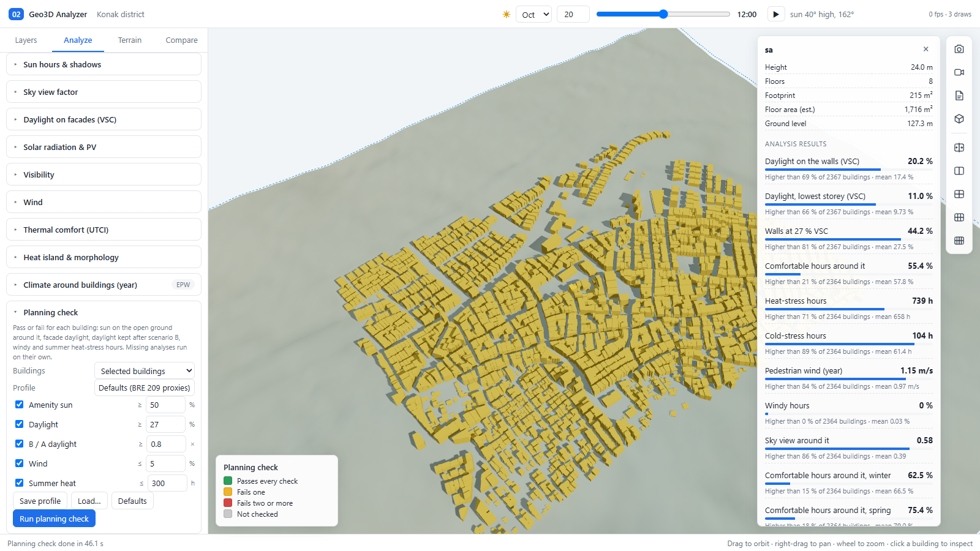The width and height of the screenshot is (980, 551).
Task: Click the red 'Fails two or more' legend swatch
Action: (228, 503)
